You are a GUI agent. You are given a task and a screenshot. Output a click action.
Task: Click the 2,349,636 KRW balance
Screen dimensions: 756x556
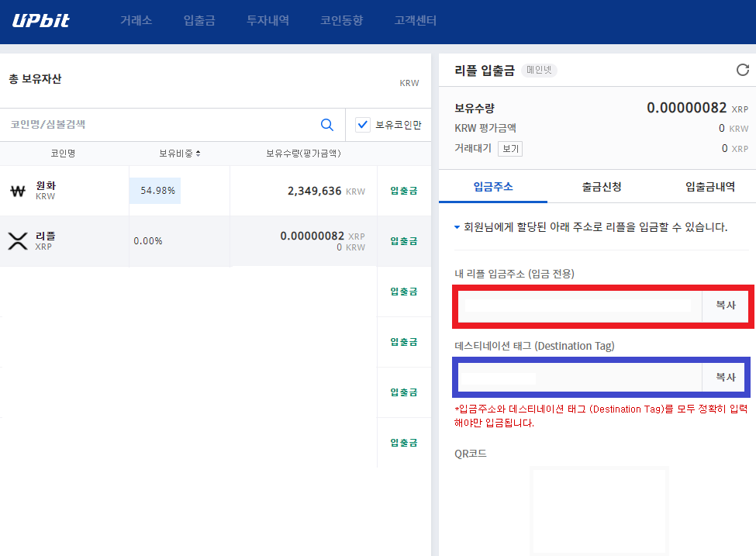click(326, 191)
